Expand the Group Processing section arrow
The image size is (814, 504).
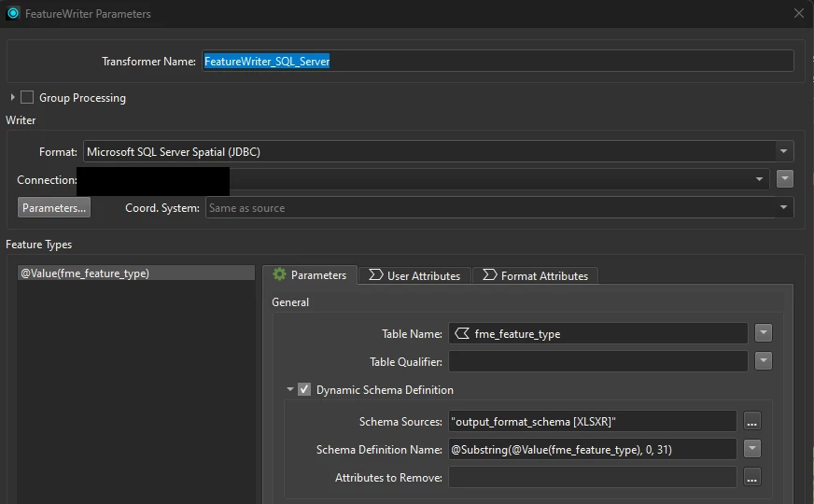tap(12, 97)
